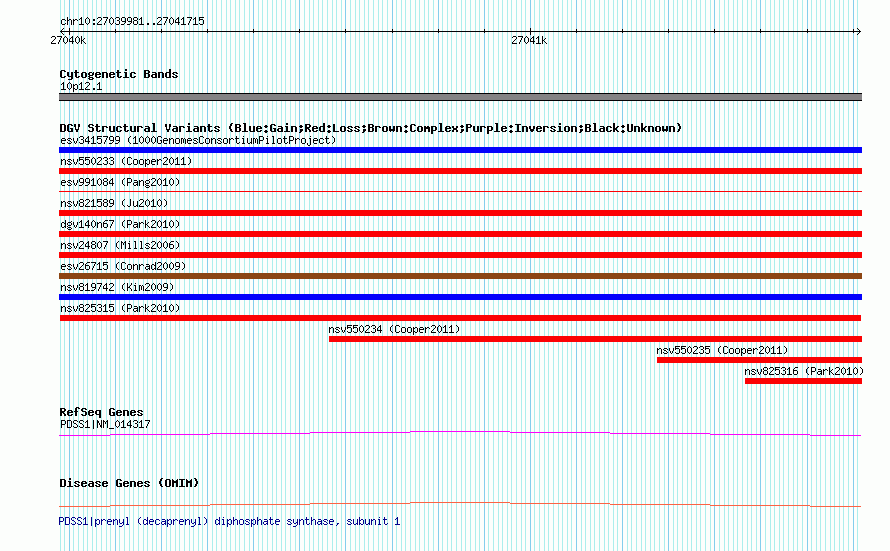Screen dimensions: 890x551
Task: Click the esv991084 (Pang2010) label
Action: (x=120, y=182)
